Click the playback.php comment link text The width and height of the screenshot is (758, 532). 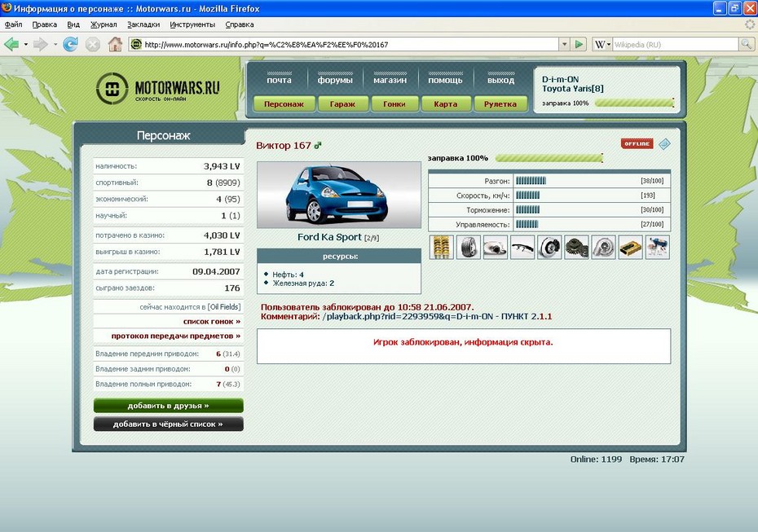pyautogui.click(x=408, y=316)
